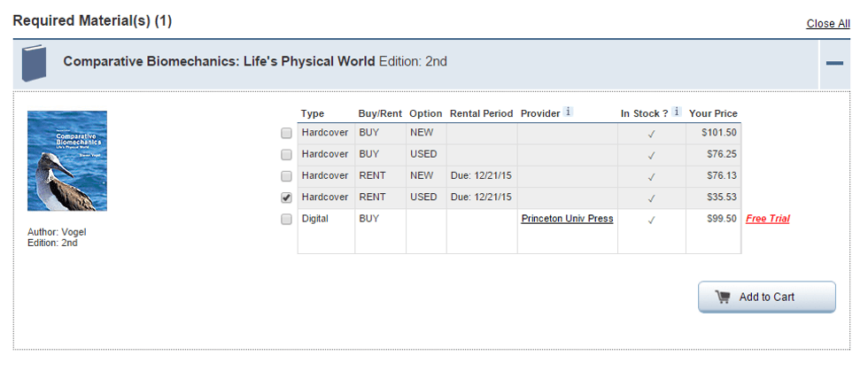868x371 pixels.
Task: Tick the Hardcover RENT NEW checkbox
Action: (286, 176)
